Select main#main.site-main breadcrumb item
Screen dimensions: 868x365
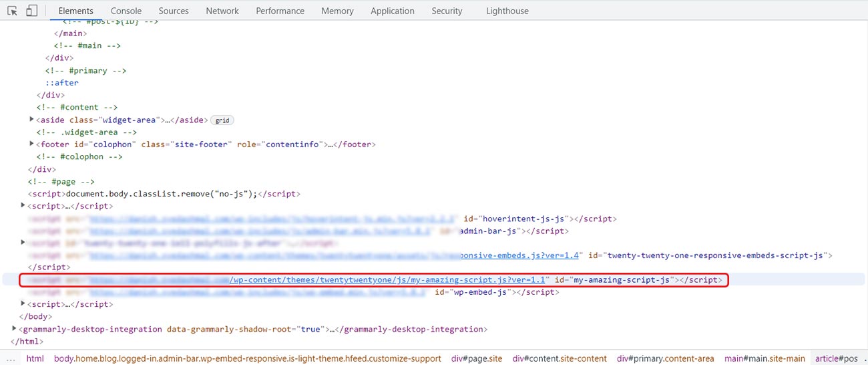(x=765, y=359)
